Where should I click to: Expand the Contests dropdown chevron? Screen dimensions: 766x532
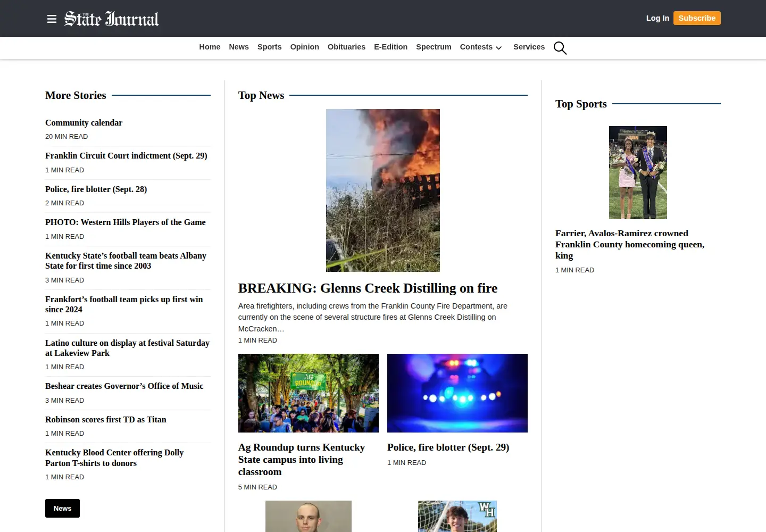(498, 48)
